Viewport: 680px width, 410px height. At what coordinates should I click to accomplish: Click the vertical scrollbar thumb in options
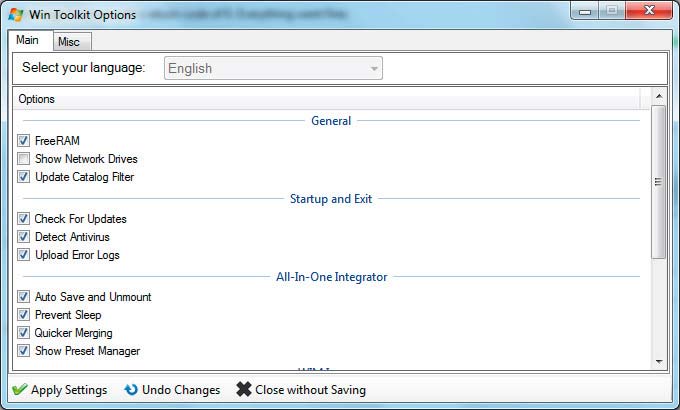tap(658, 182)
